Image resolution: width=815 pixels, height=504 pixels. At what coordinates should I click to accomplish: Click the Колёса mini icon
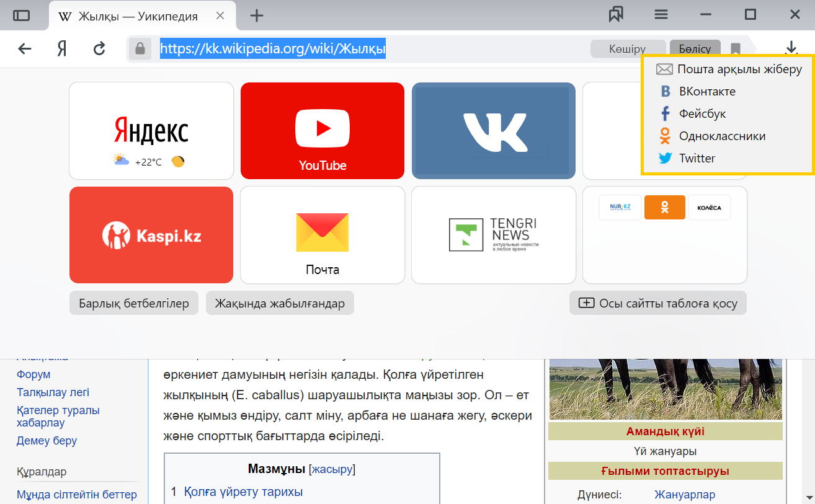click(710, 207)
